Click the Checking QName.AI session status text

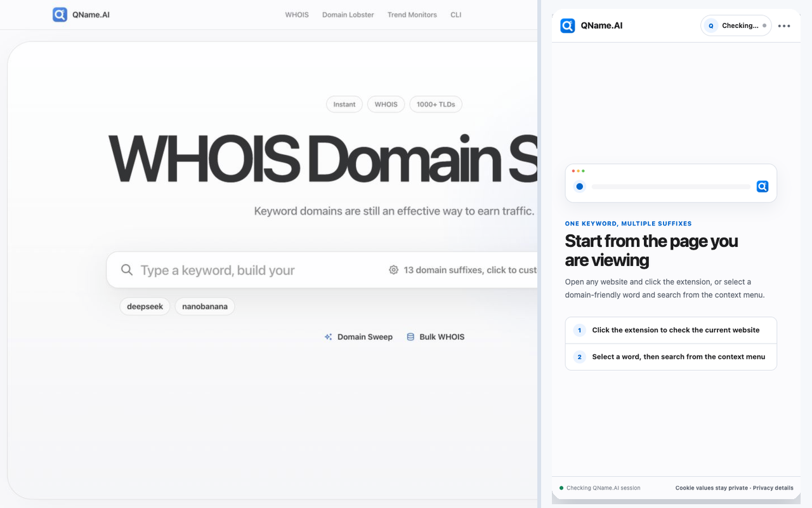[x=603, y=488]
